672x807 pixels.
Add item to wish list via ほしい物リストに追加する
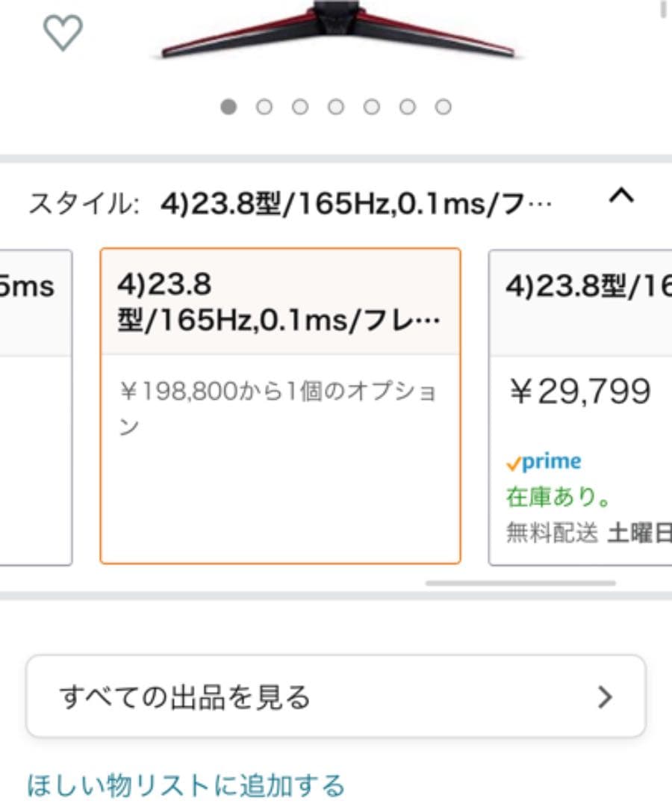coord(184,784)
